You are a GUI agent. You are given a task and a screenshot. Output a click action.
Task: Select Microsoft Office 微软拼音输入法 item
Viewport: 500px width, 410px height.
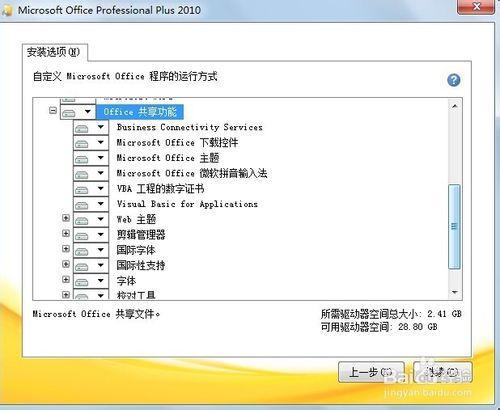coord(192,173)
